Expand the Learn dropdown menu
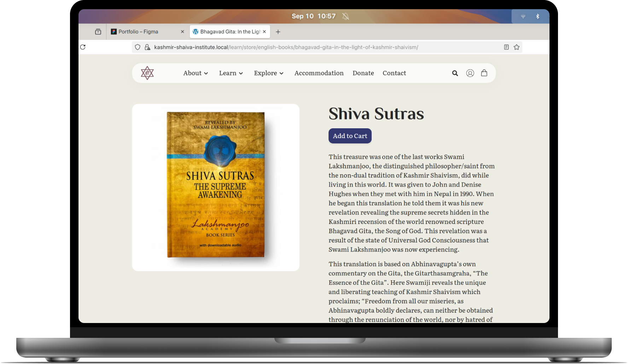Viewport: 628px width, 364px height. pyautogui.click(x=231, y=73)
